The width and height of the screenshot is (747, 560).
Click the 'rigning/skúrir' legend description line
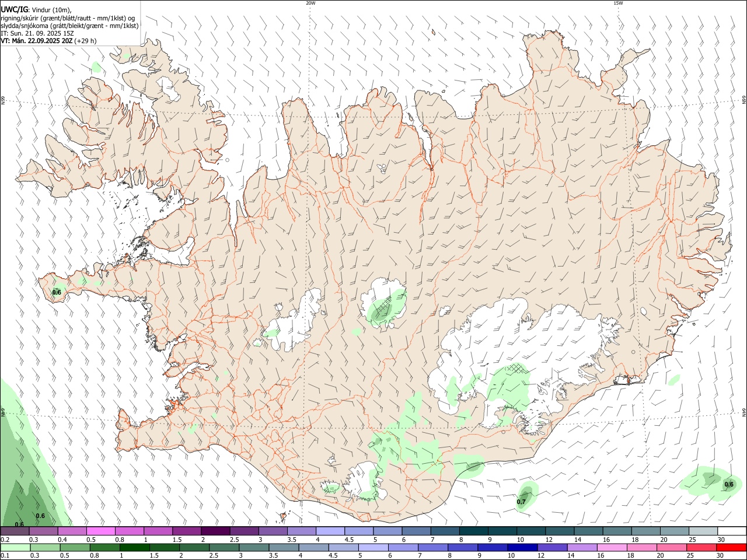pos(68,17)
